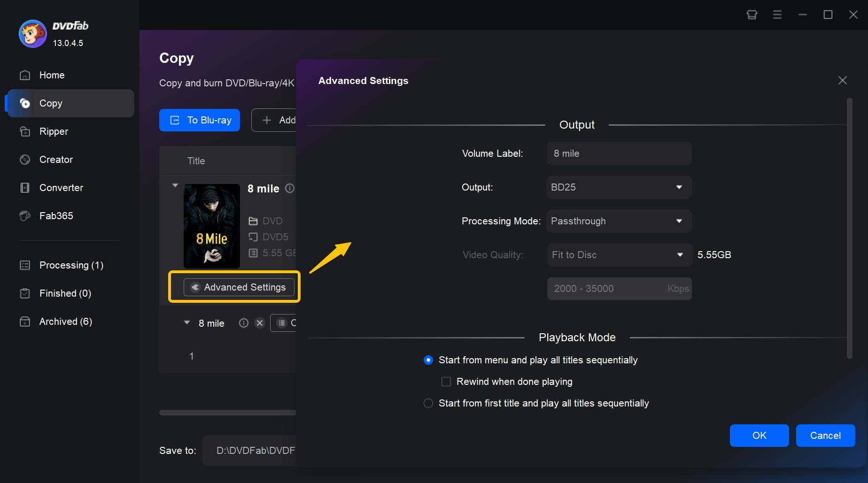Switch to the Converter module

(61, 187)
